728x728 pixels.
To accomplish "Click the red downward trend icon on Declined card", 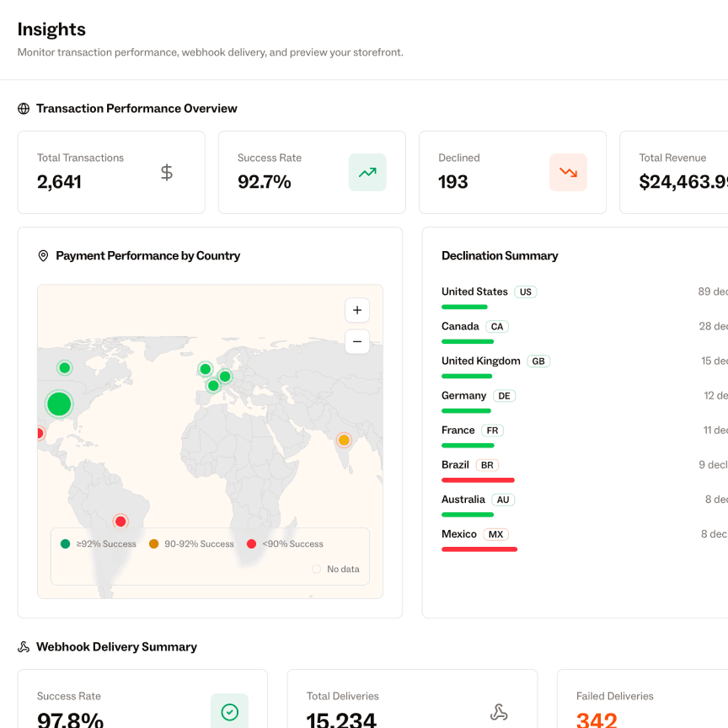I will pos(568,172).
